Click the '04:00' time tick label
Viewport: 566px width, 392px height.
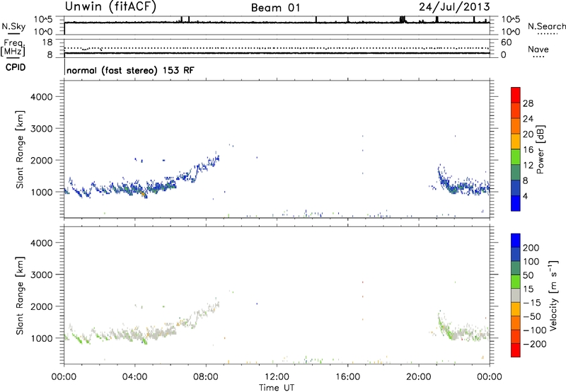pyautogui.click(x=134, y=377)
